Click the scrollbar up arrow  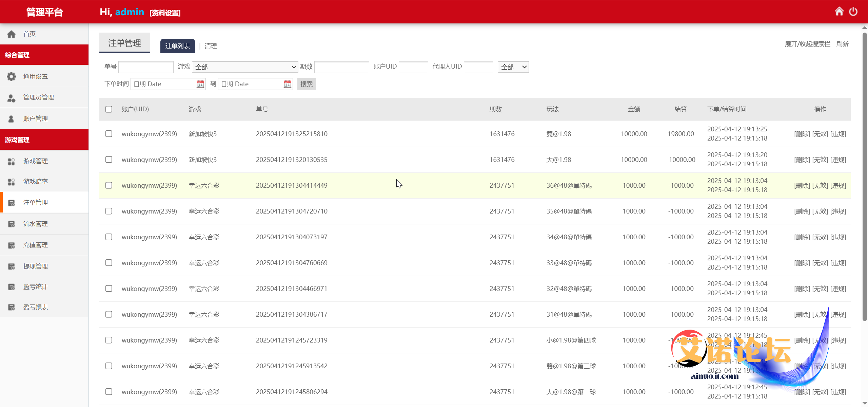point(865,28)
